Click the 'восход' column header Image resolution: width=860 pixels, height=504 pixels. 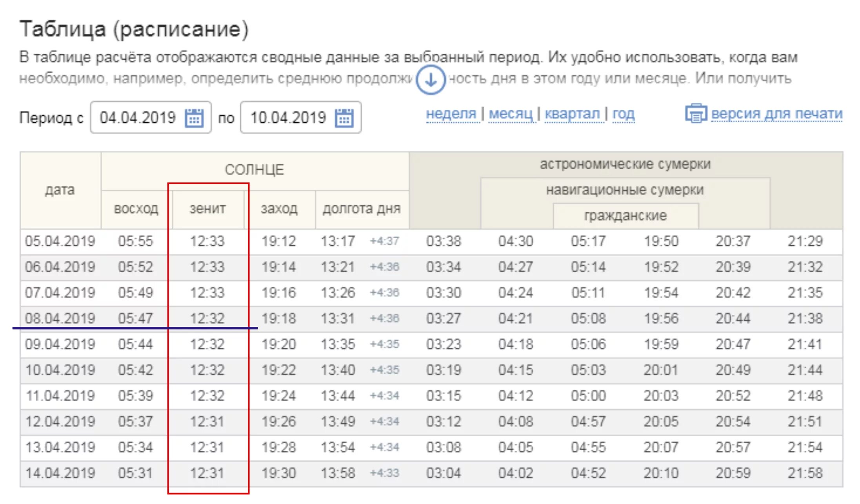coord(136,208)
